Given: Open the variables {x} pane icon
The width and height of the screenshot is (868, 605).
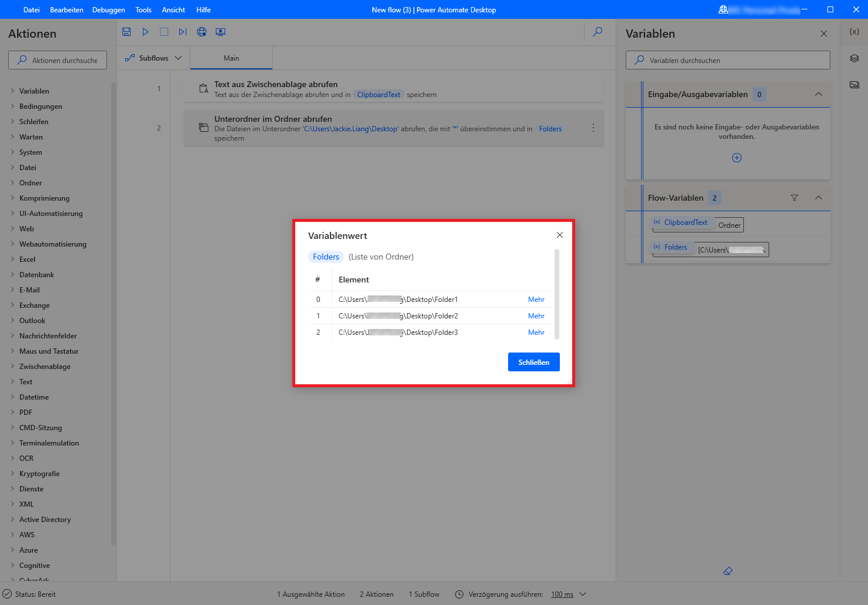Looking at the screenshot, I should click(x=854, y=32).
